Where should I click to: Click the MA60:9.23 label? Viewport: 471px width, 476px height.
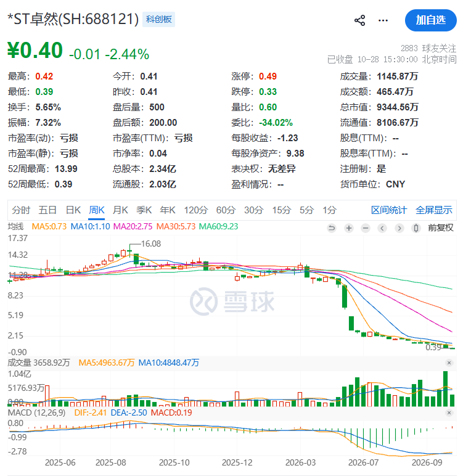(x=218, y=226)
